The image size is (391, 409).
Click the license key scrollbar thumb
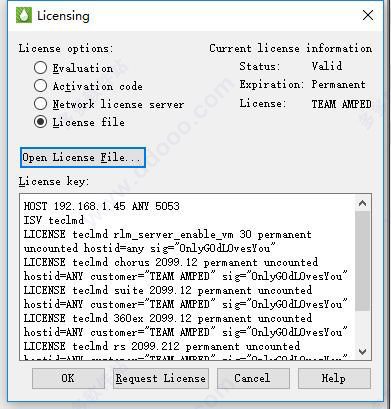pos(362,261)
